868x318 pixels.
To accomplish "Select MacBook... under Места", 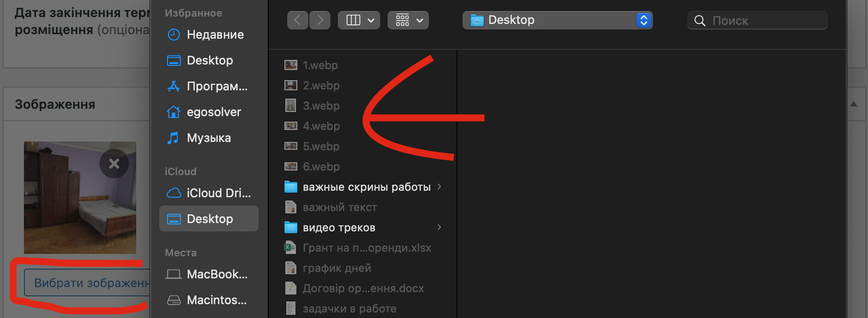I will click(209, 274).
